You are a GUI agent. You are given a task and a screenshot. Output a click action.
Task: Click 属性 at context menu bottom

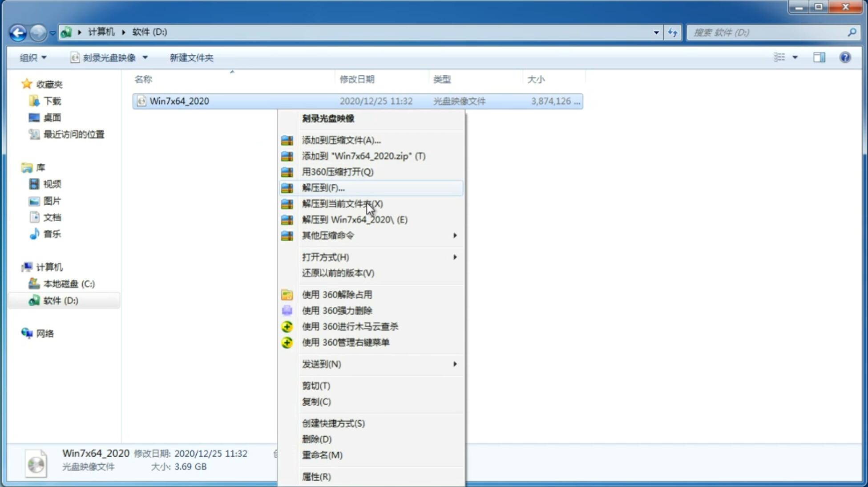pos(316,476)
